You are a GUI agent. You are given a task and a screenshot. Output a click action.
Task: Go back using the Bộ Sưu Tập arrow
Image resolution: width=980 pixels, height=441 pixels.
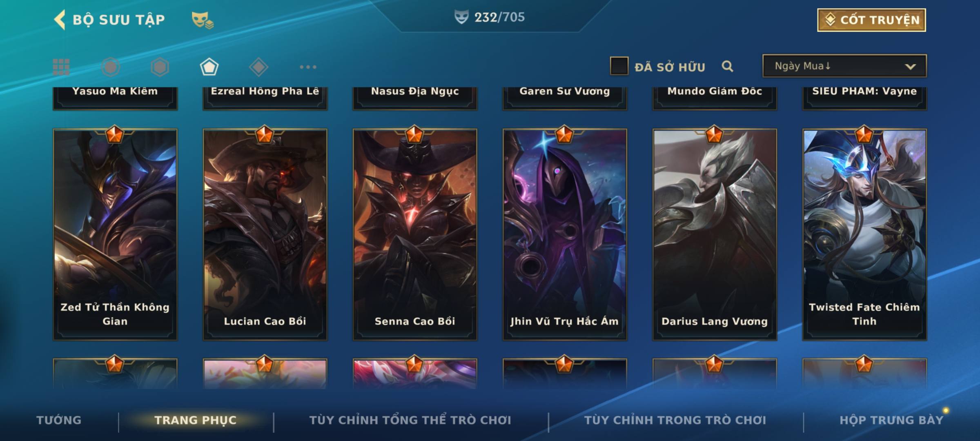[x=60, y=20]
